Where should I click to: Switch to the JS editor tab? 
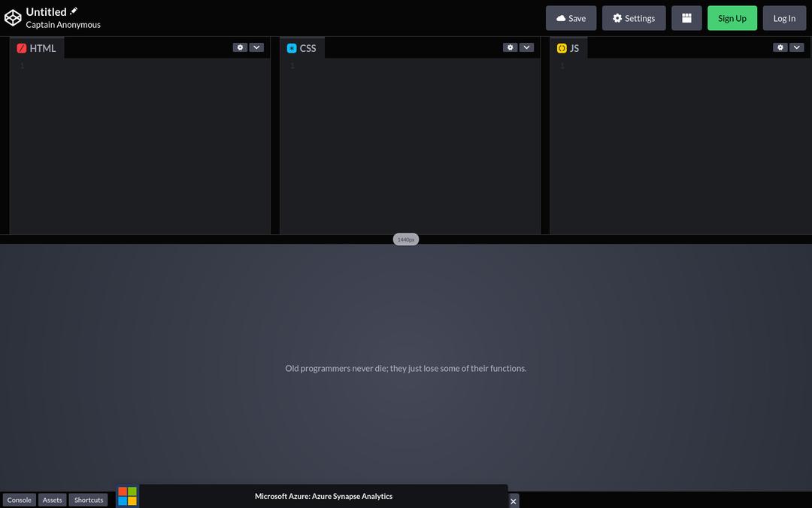pyautogui.click(x=568, y=47)
